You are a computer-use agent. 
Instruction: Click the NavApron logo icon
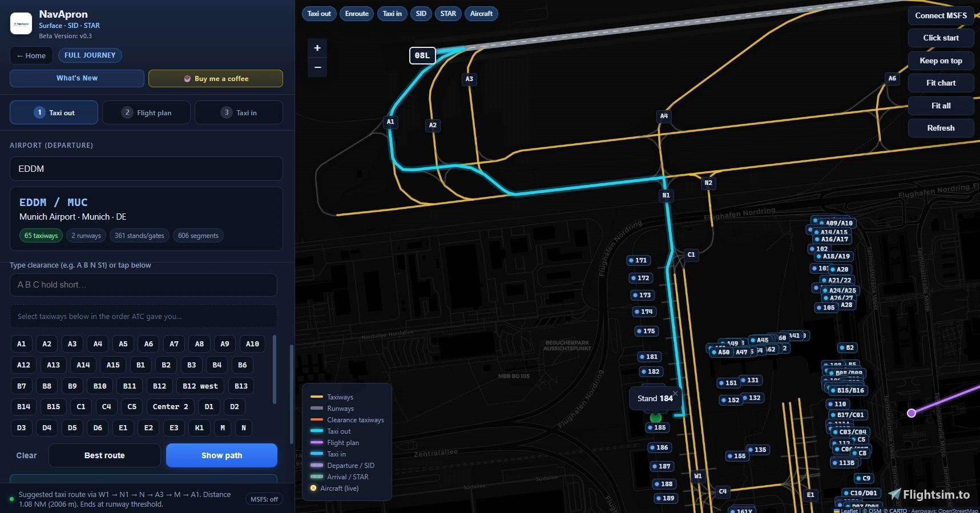pyautogui.click(x=21, y=23)
